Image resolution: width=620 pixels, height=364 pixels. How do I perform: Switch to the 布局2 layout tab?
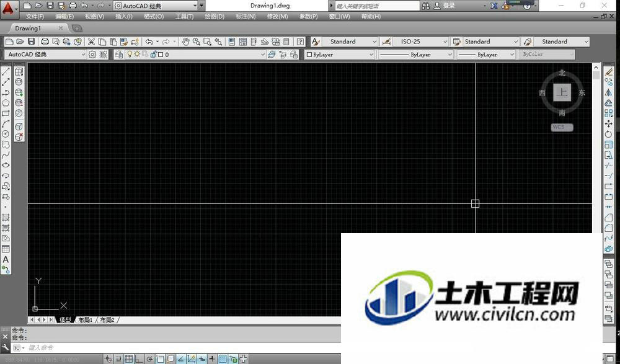[107, 320]
